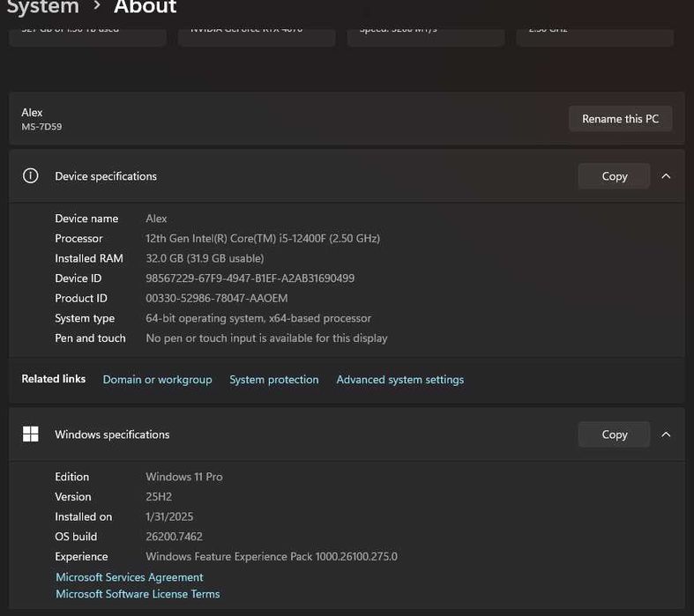Collapse the Device specifications section
Image resolution: width=694 pixels, height=616 pixels.
[666, 176]
